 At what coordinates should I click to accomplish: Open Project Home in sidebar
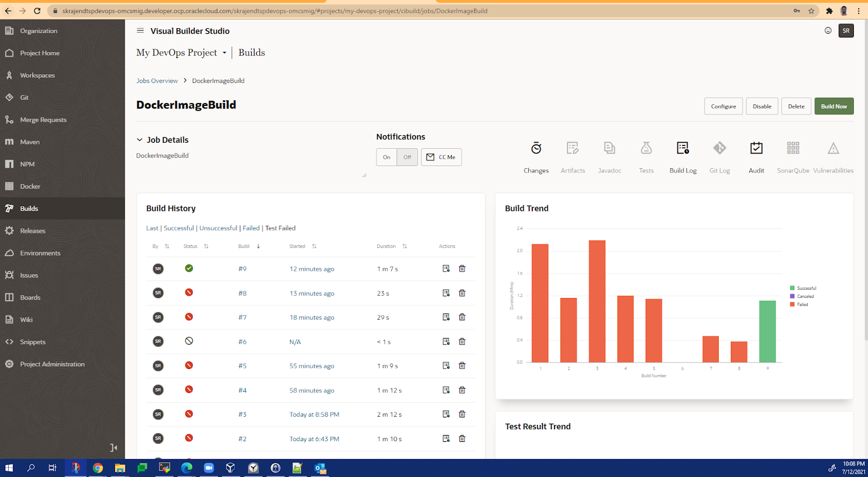(62, 53)
